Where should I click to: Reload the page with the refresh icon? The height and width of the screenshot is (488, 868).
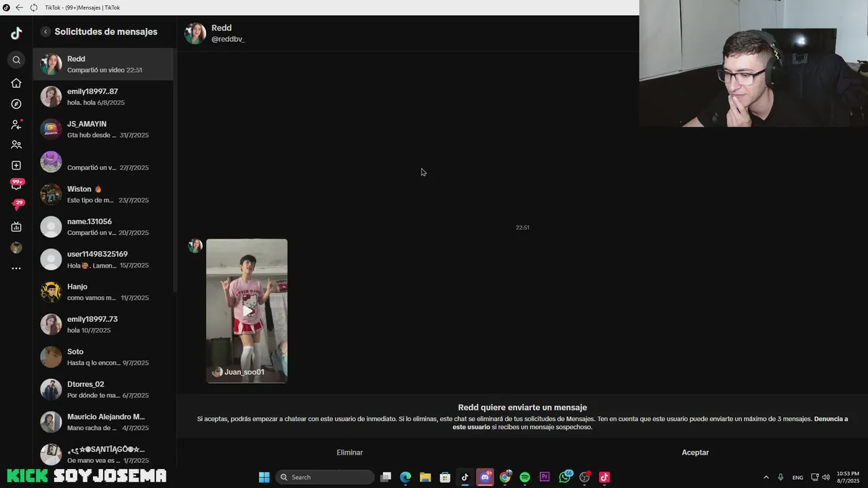pyautogui.click(x=33, y=7)
